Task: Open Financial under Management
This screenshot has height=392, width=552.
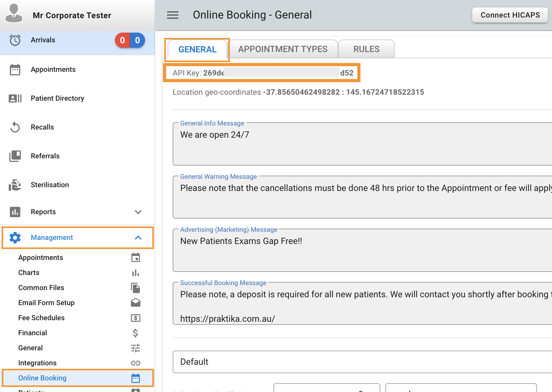Action: [x=77, y=333]
